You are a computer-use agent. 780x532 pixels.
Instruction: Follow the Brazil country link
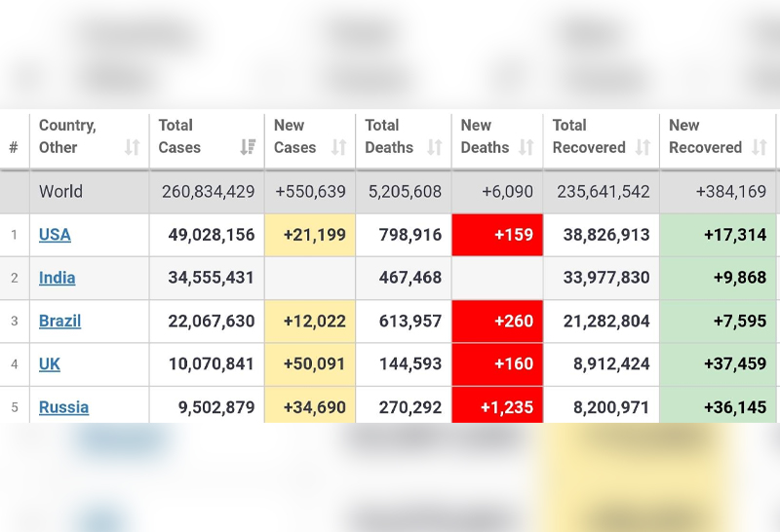pos(59,321)
